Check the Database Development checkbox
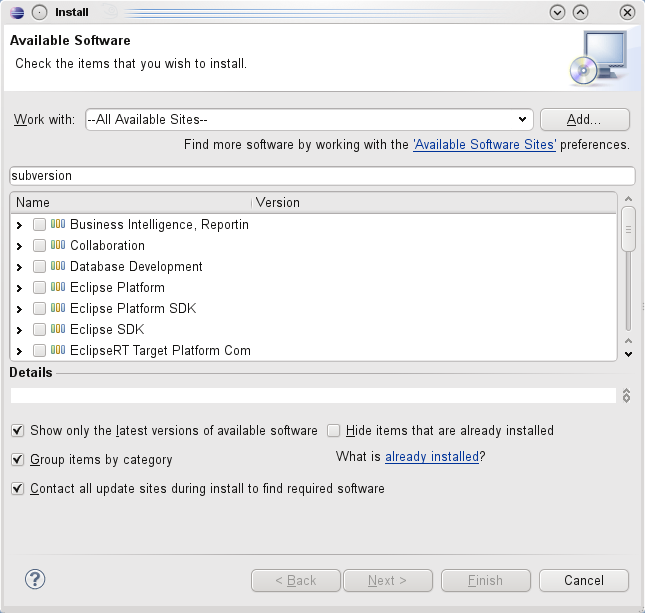Viewport: 645px width, 613px height. click(39, 267)
